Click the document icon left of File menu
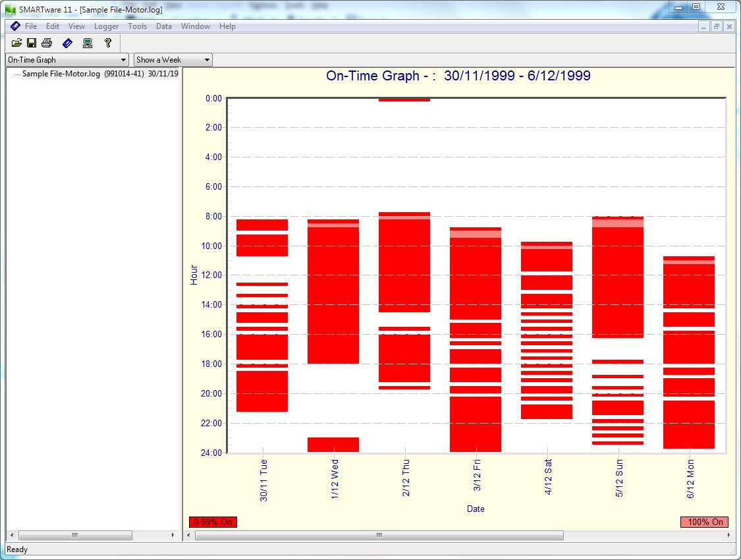This screenshot has width=741, height=560. coord(15,26)
